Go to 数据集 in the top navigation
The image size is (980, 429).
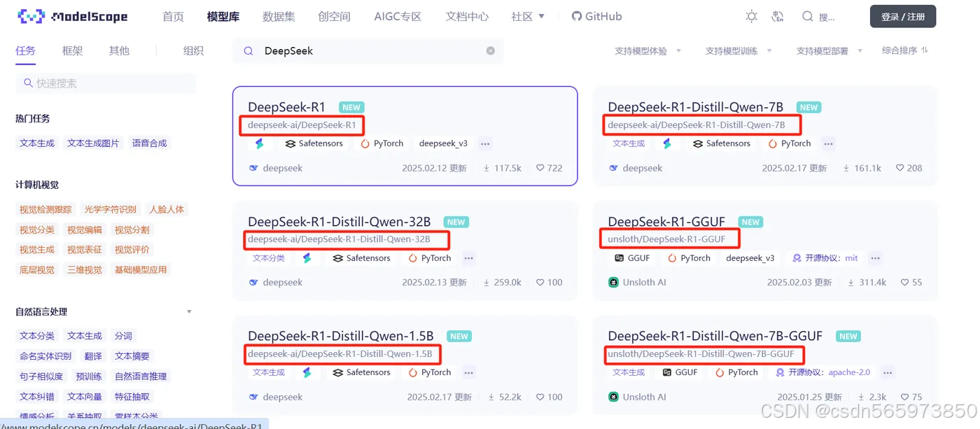[x=279, y=16]
